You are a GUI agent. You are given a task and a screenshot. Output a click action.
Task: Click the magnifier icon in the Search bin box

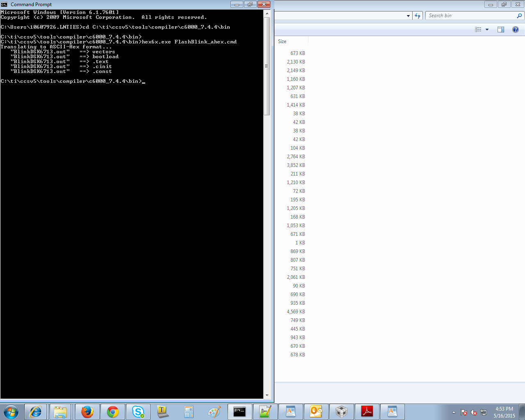tap(519, 16)
